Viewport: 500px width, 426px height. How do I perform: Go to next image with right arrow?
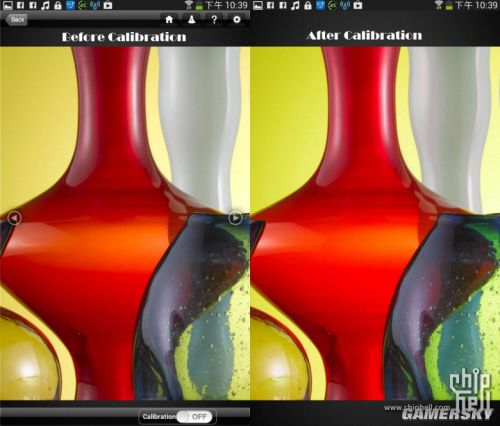(x=236, y=218)
